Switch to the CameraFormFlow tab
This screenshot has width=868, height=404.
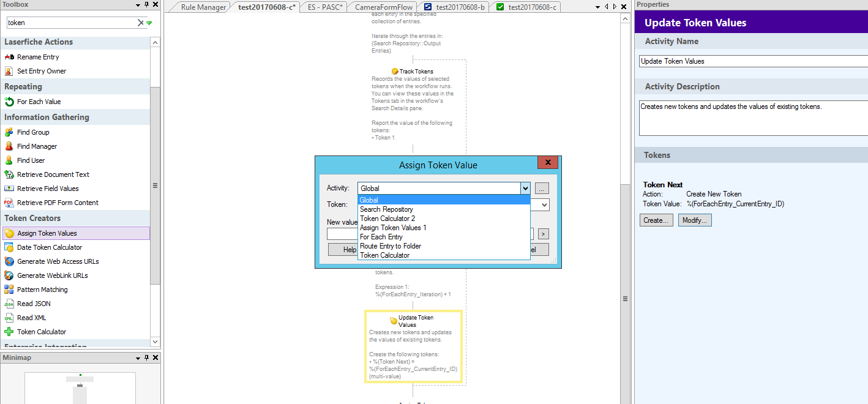[x=384, y=7]
